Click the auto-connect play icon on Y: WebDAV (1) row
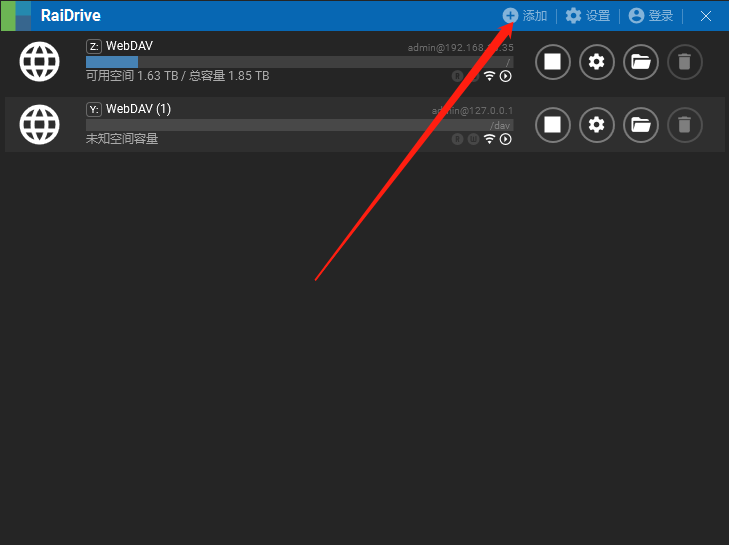 pyautogui.click(x=505, y=139)
